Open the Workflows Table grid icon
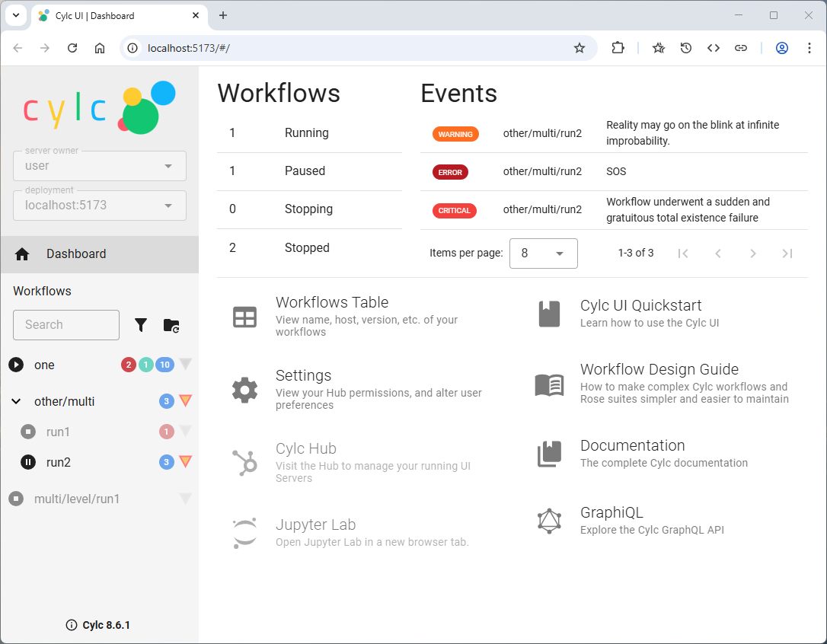Viewport: 827px width, 644px height. point(244,317)
